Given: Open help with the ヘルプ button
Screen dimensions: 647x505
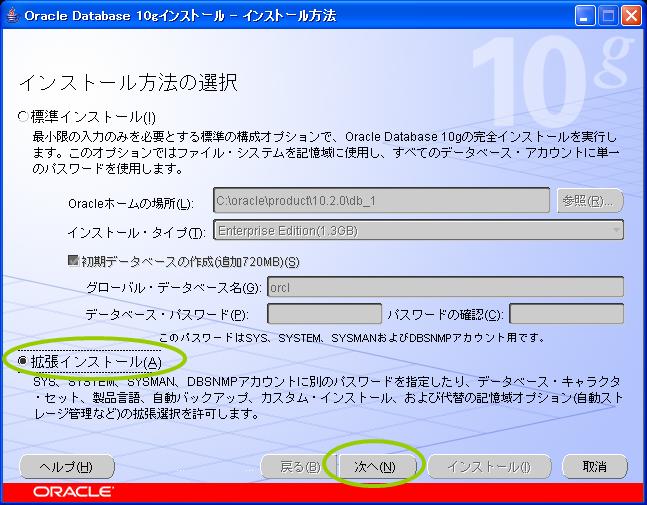Looking at the screenshot, I should [x=67, y=467].
